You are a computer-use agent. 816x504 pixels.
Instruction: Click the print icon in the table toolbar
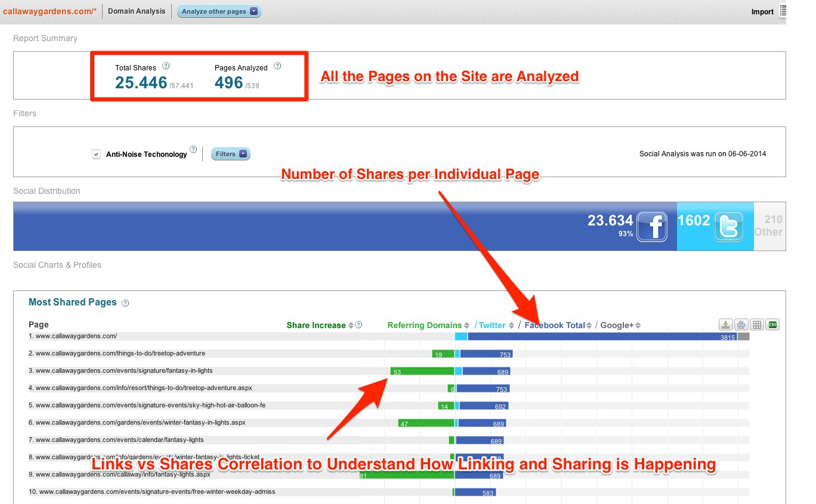[741, 324]
